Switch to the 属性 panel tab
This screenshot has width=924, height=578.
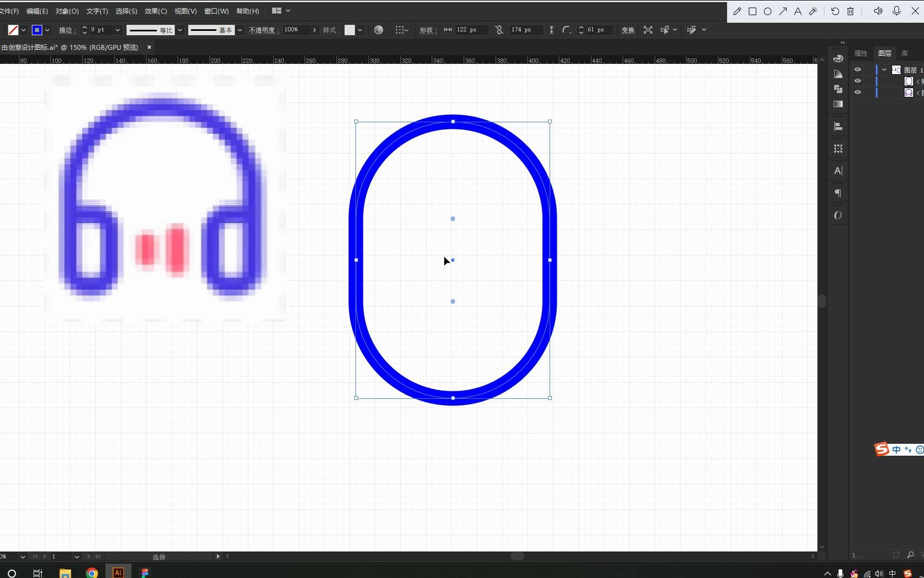(861, 53)
